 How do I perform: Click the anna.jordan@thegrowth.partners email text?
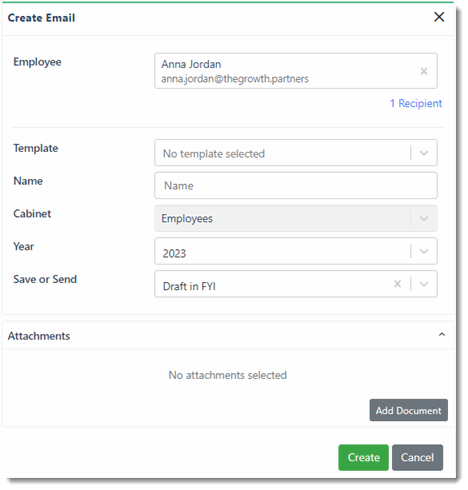pos(235,79)
